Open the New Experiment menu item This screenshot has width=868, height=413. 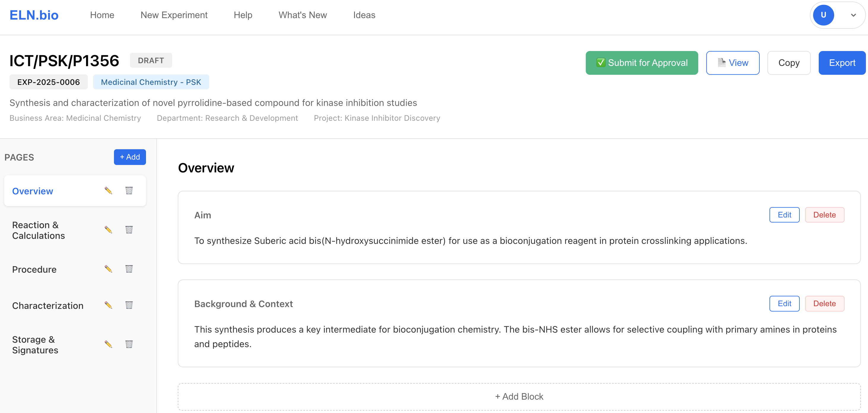174,15
